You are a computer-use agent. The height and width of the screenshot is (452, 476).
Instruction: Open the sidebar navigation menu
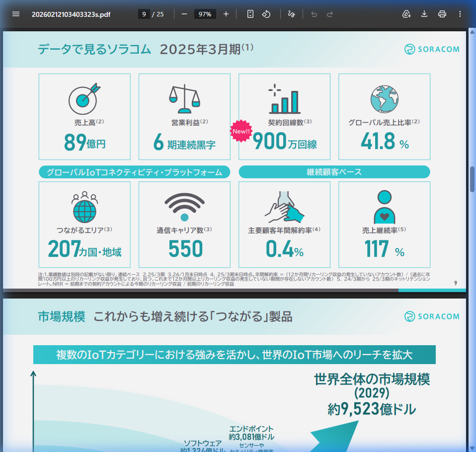pos(16,14)
